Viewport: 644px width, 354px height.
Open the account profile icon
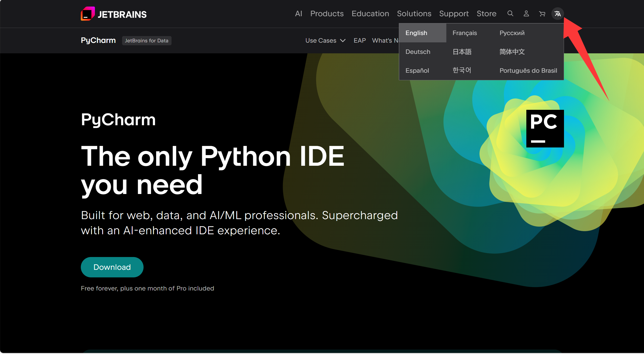pyautogui.click(x=526, y=14)
